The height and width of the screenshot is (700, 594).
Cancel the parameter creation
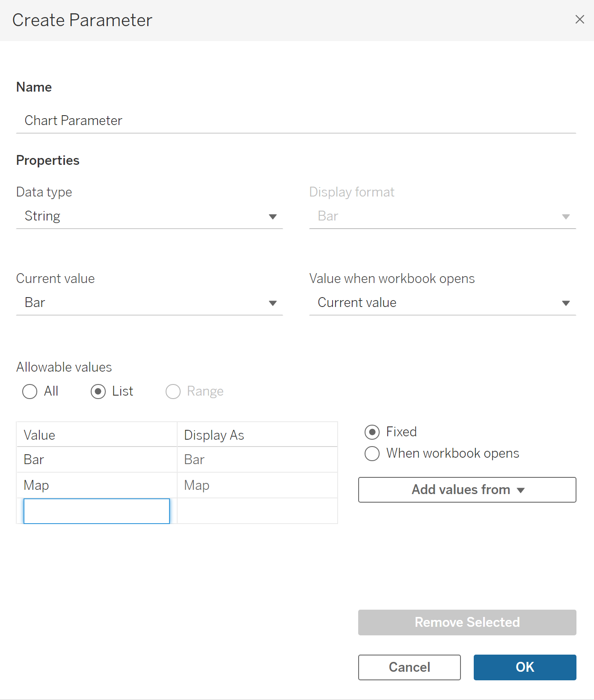(409, 667)
